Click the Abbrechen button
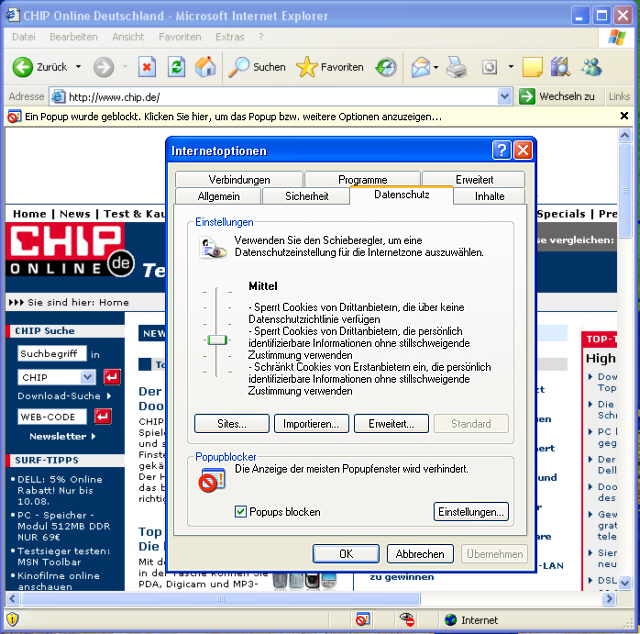The image size is (640, 634). pyautogui.click(x=420, y=554)
